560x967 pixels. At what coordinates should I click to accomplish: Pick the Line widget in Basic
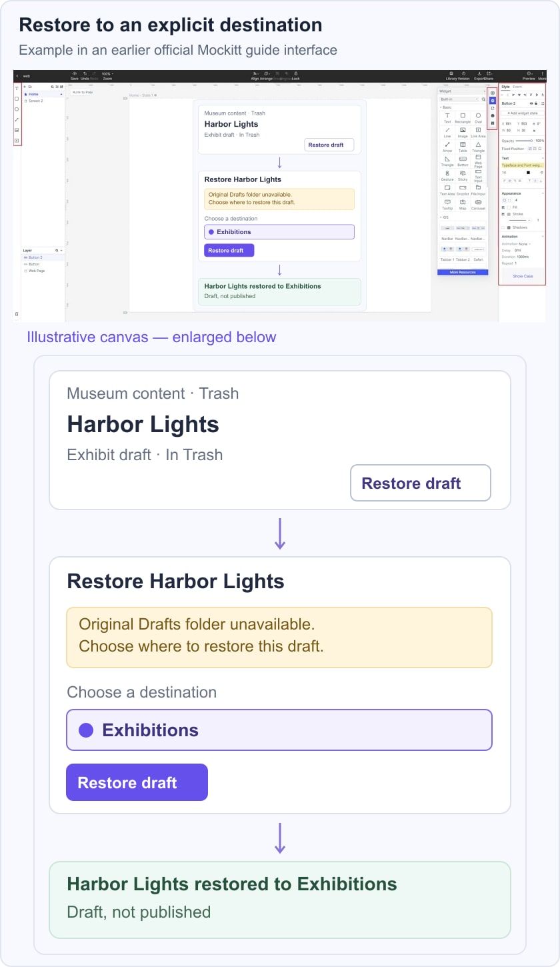[x=447, y=132]
